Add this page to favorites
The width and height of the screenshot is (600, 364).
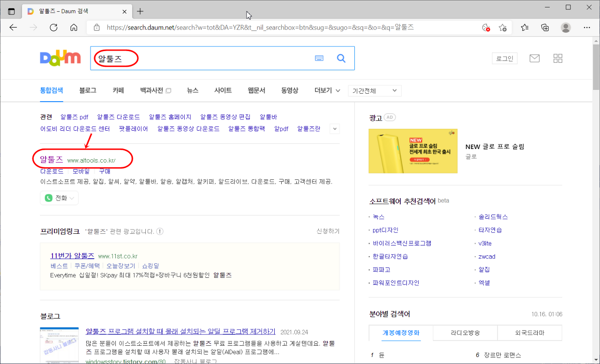coord(503,28)
